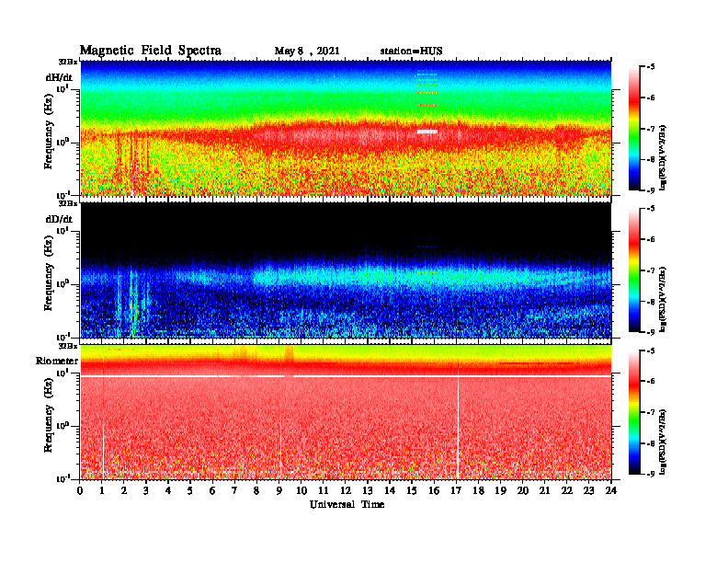Click the "32Hz" tick label of dD/dt panel

click(68, 203)
